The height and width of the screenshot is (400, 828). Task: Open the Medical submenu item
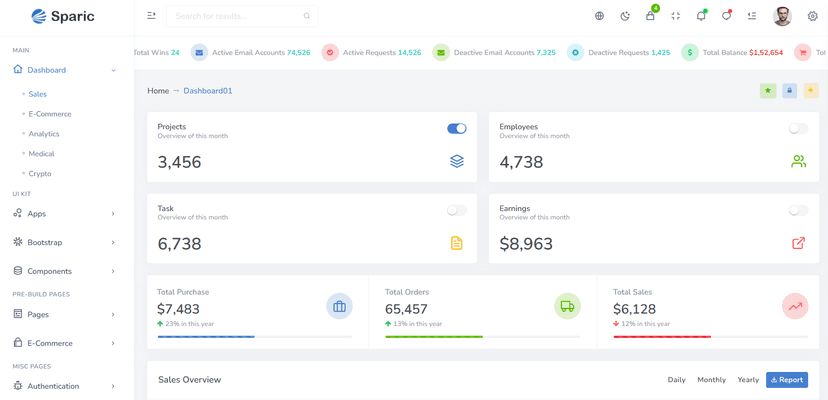(x=41, y=154)
